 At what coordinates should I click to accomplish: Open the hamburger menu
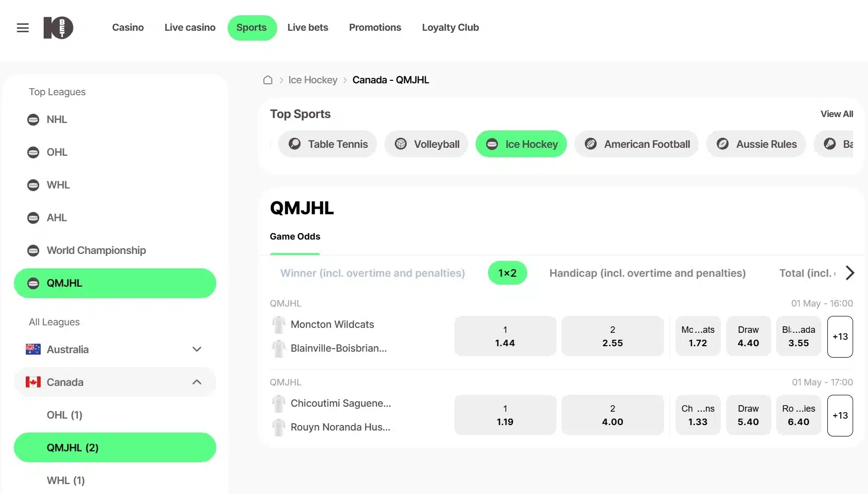[x=23, y=28]
